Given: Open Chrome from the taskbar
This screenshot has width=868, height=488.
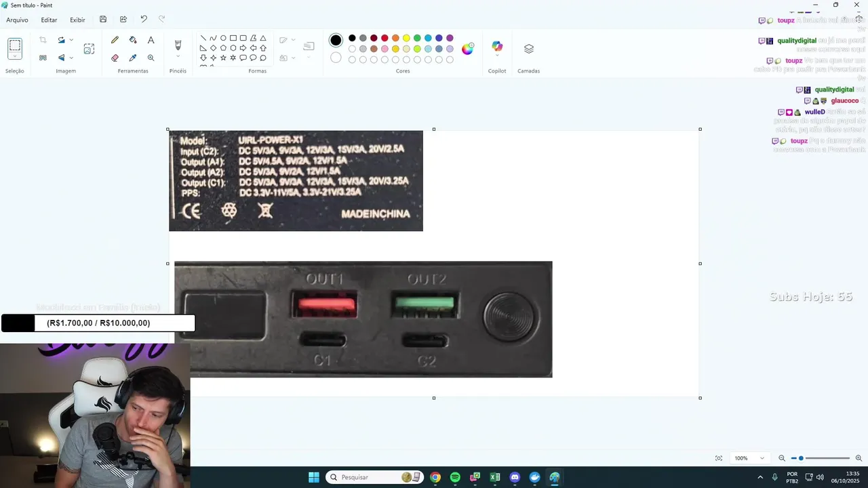Looking at the screenshot, I should [435, 477].
